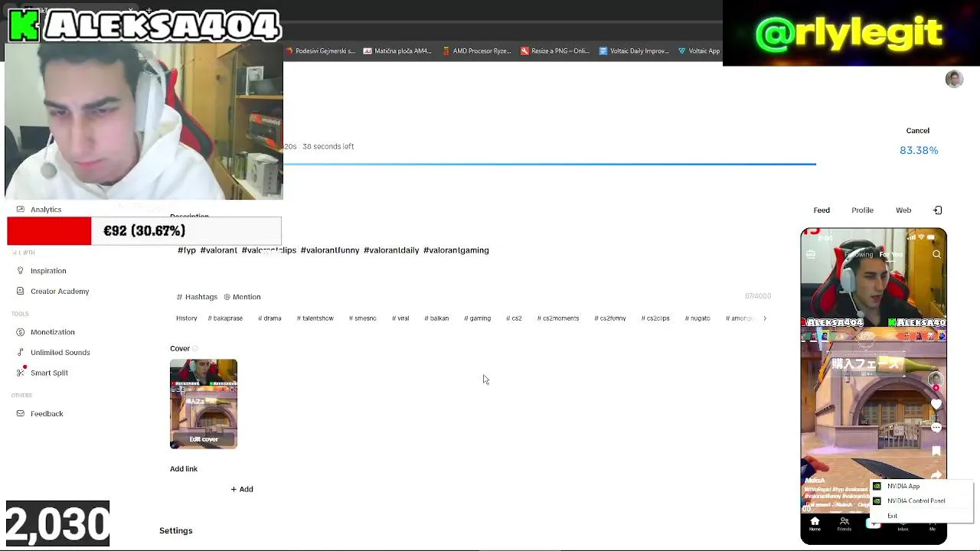Add the balkan hashtag suggestion
Screen dimensions: 980x551
coord(436,318)
